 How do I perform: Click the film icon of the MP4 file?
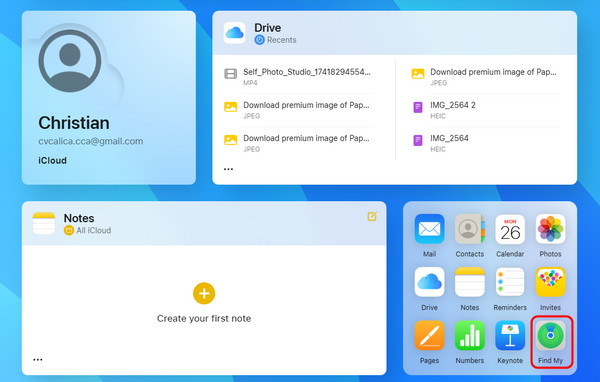(230, 73)
